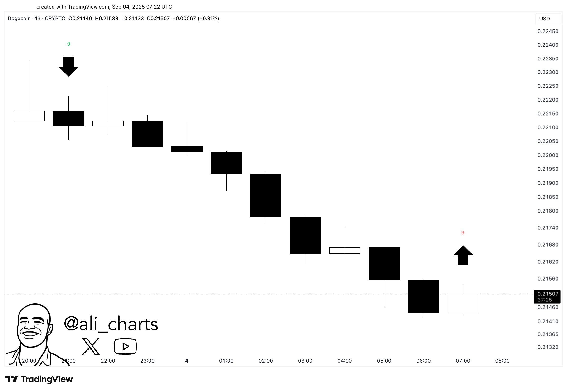
Task: Click the 02:00 time axis label
Action: tap(266, 361)
